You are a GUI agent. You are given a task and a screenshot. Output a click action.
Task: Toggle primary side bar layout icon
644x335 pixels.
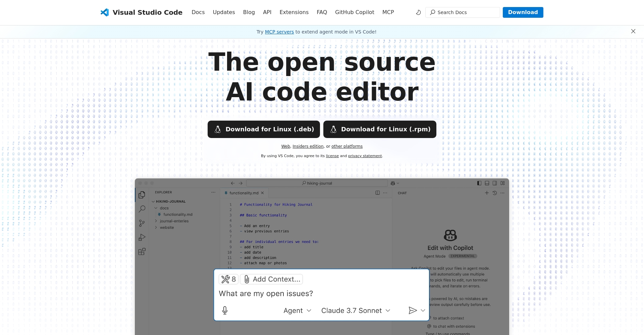(x=479, y=183)
